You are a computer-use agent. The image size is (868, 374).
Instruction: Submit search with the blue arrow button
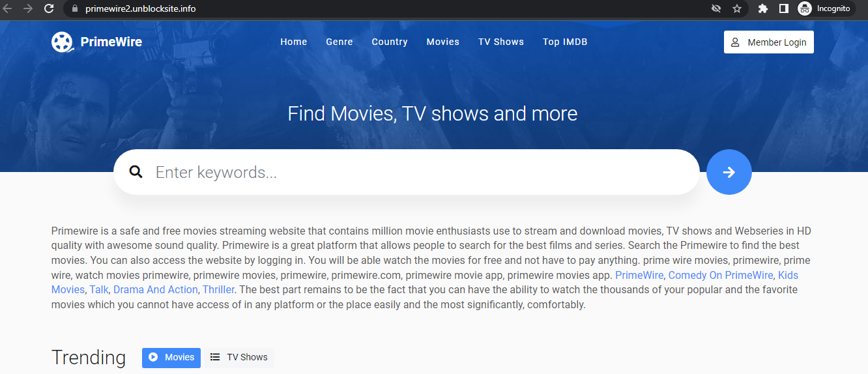click(x=729, y=172)
